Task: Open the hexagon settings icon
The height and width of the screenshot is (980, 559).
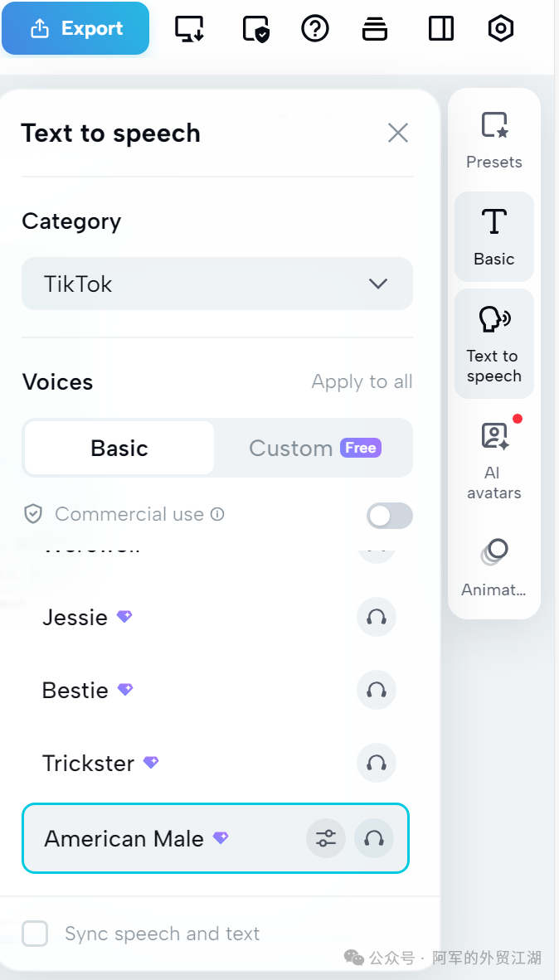Action: tap(501, 28)
